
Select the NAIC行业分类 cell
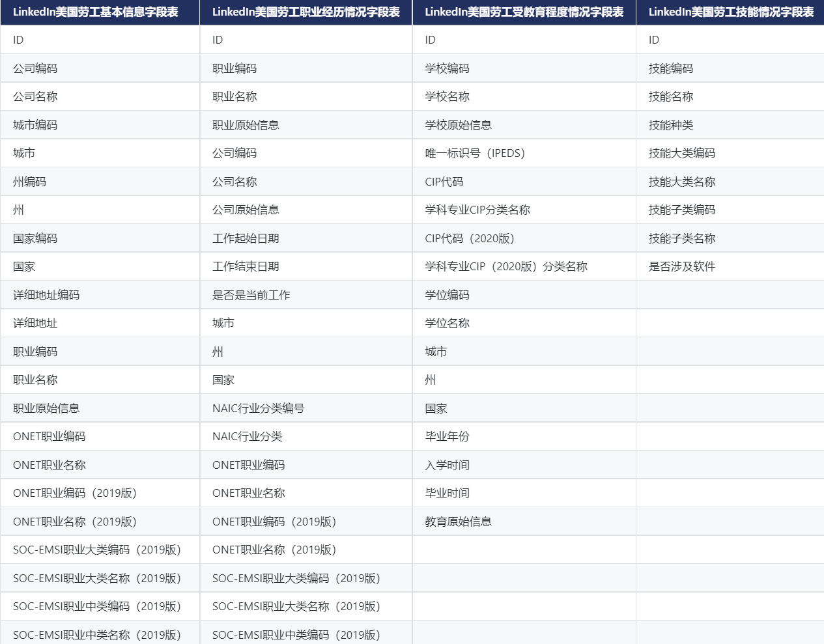tap(306, 436)
